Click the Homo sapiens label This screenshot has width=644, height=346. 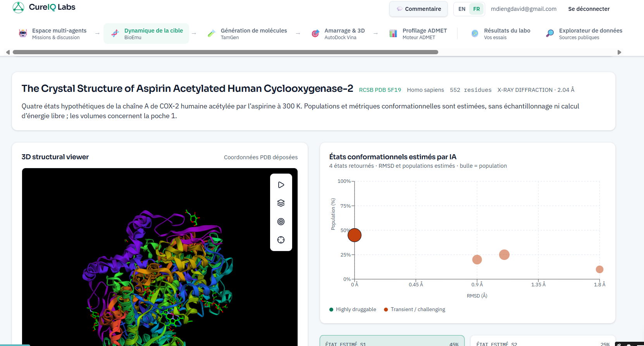tap(425, 90)
